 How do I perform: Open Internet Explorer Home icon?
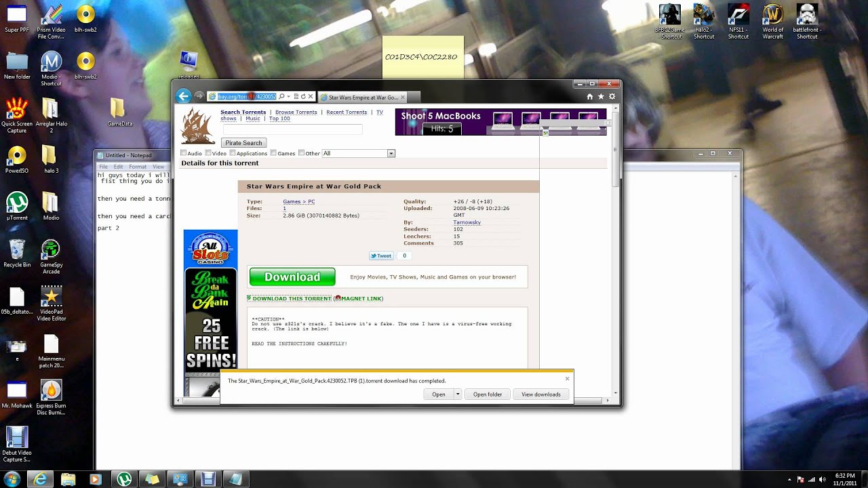[x=590, y=97]
